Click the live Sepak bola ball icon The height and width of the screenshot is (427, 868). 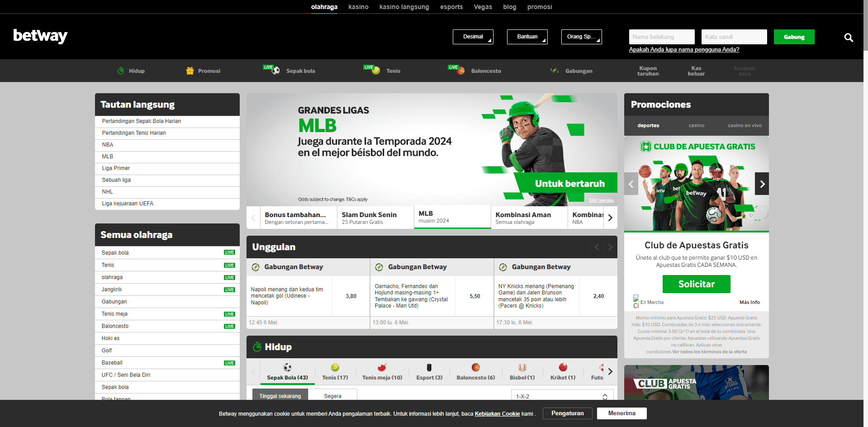tap(275, 71)
